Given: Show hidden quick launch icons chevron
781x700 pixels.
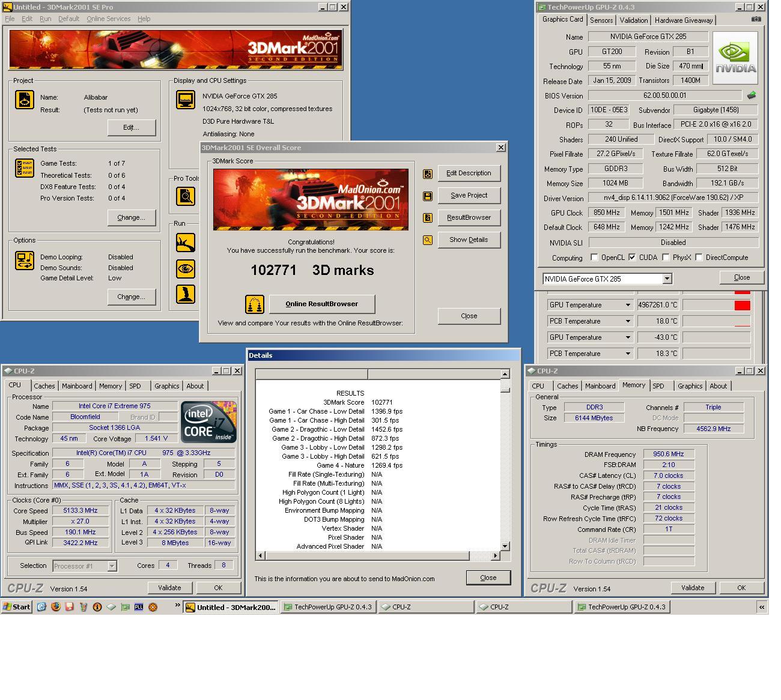Looking at the screenshot, I should 178,605.
